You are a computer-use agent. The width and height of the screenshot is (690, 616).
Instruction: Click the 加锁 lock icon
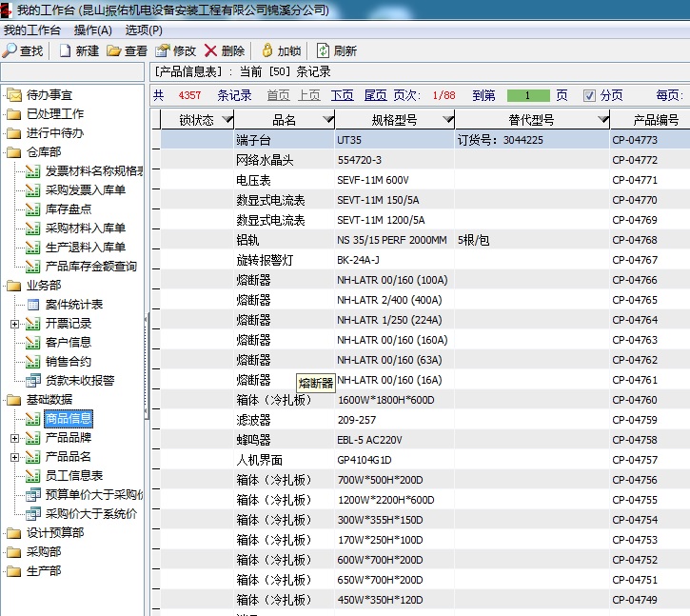tap(267, 50)
